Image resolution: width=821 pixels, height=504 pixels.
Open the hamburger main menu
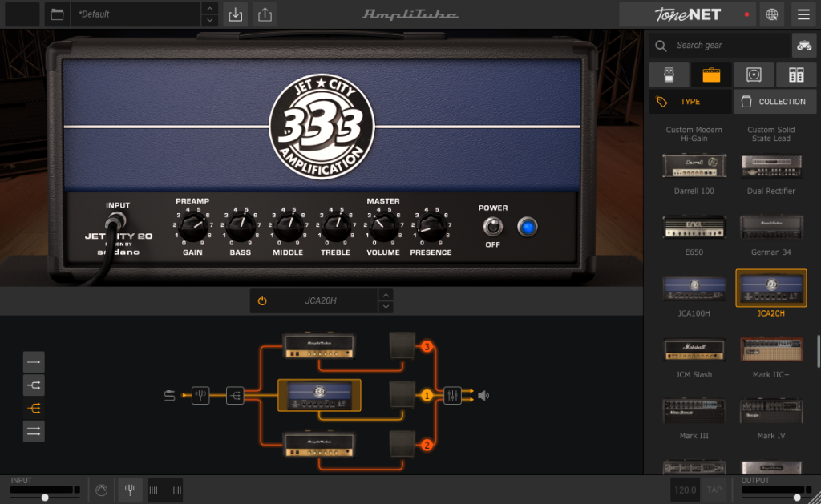pos(803,14)
